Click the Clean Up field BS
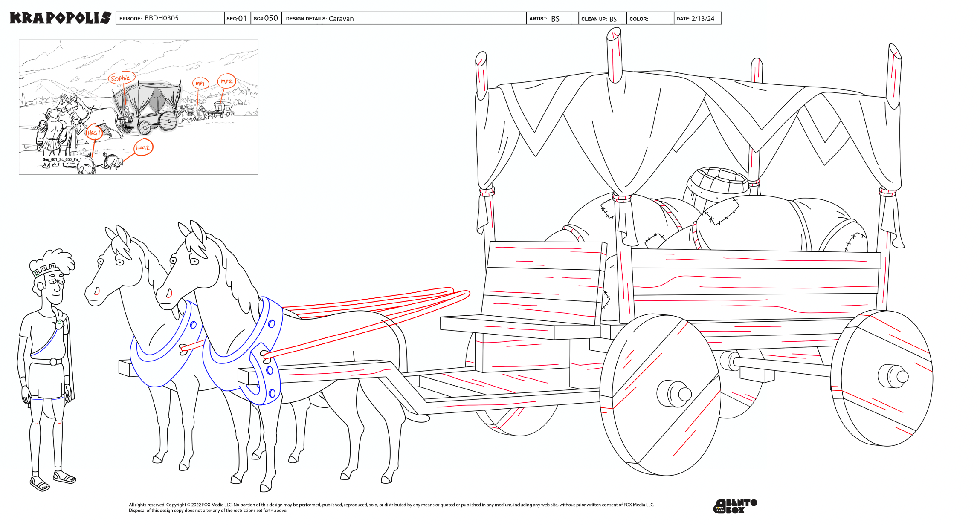Viewport: 980px width, 525px height. pyautogui.click(x=613, y=19)
